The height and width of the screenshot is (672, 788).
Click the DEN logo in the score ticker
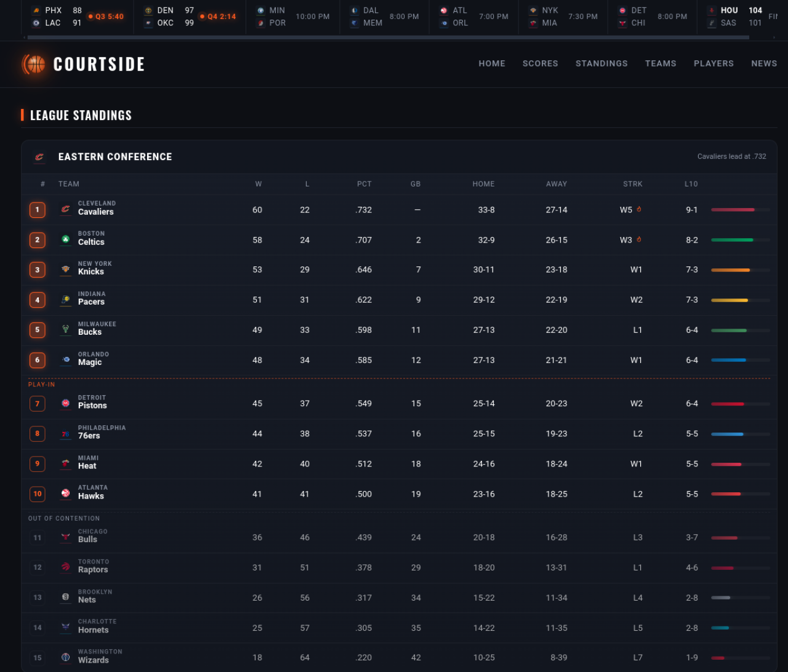pos(148,10)
